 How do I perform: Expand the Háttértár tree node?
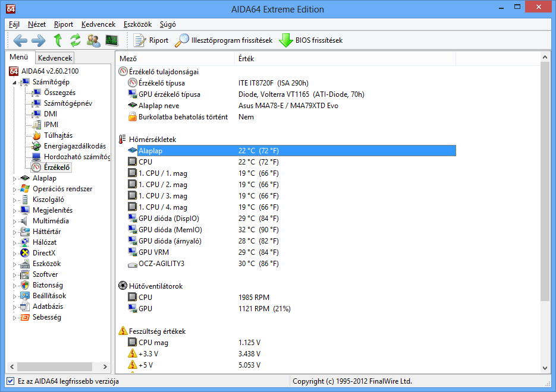[14, 232]
